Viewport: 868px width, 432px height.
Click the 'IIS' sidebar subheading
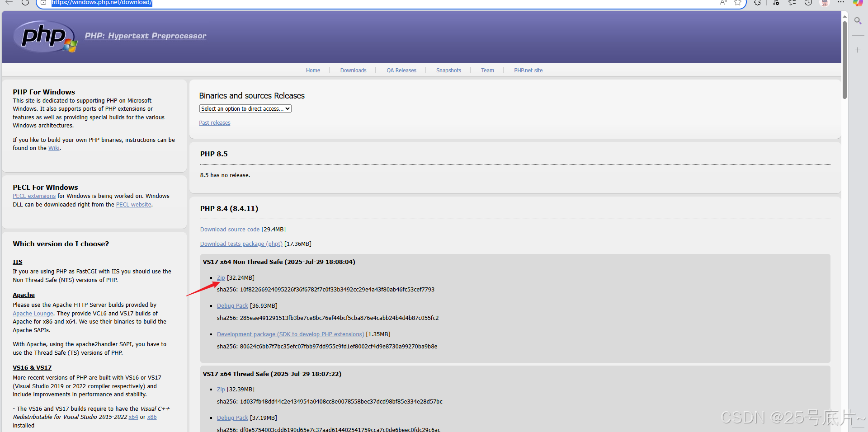pyautogui.click(x=18, y=262)
